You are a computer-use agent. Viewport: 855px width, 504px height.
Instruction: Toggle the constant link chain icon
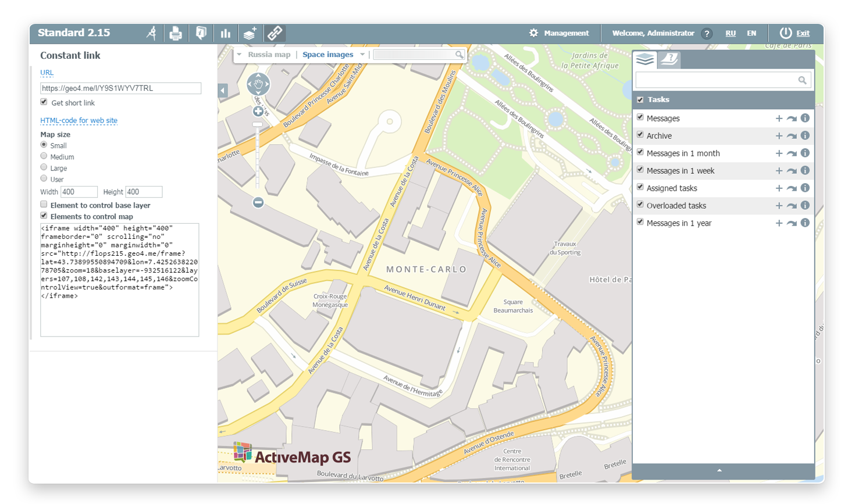275,33
